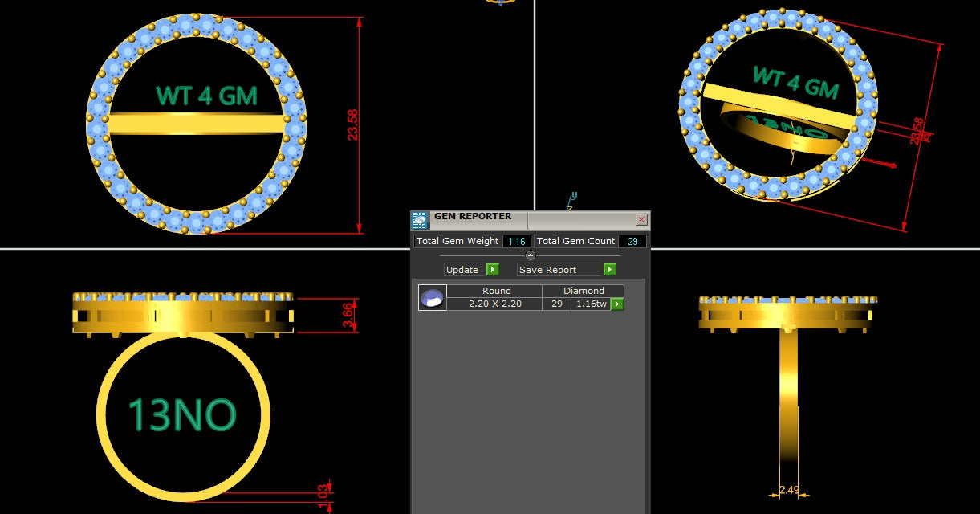Click the Total Gem Weight value field
The width and height of the screenshot is (980, 514).
[x=516, y=242]
